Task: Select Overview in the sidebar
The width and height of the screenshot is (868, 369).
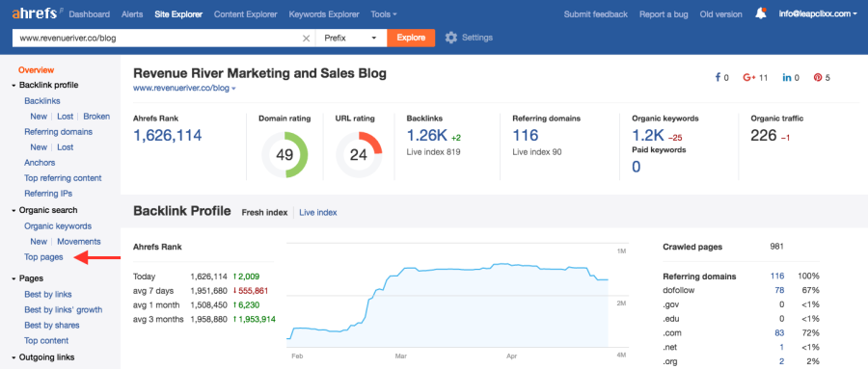Action: point(36,70)
